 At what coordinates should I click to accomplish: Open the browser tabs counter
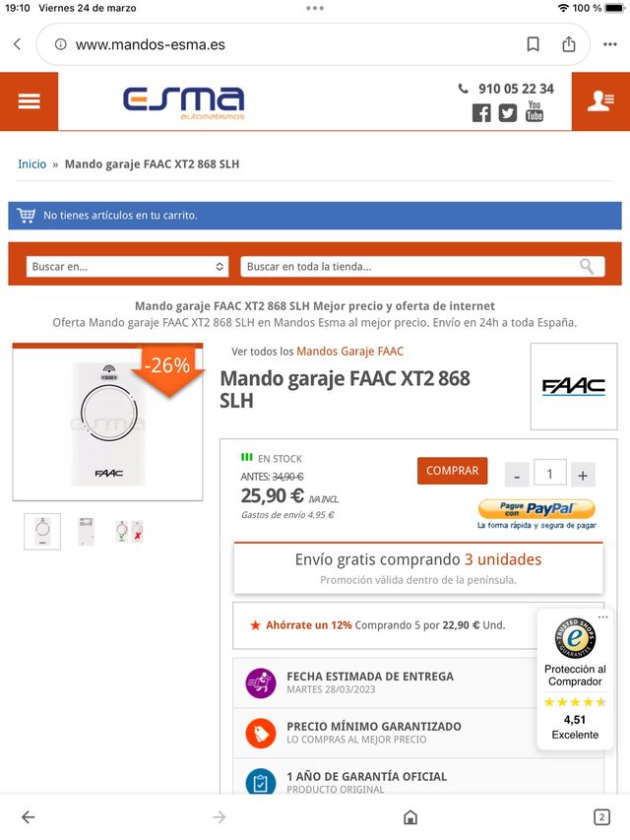[601, 817]
